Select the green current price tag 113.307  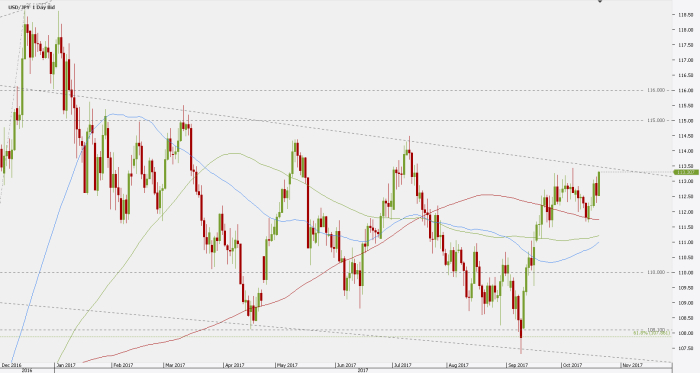click(x=686, y=172)
